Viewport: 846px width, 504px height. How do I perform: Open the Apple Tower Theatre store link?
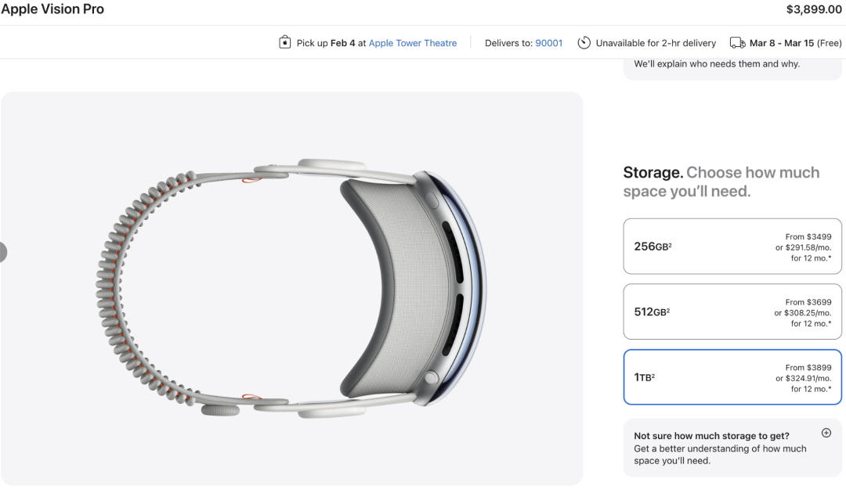coord(413,43)
